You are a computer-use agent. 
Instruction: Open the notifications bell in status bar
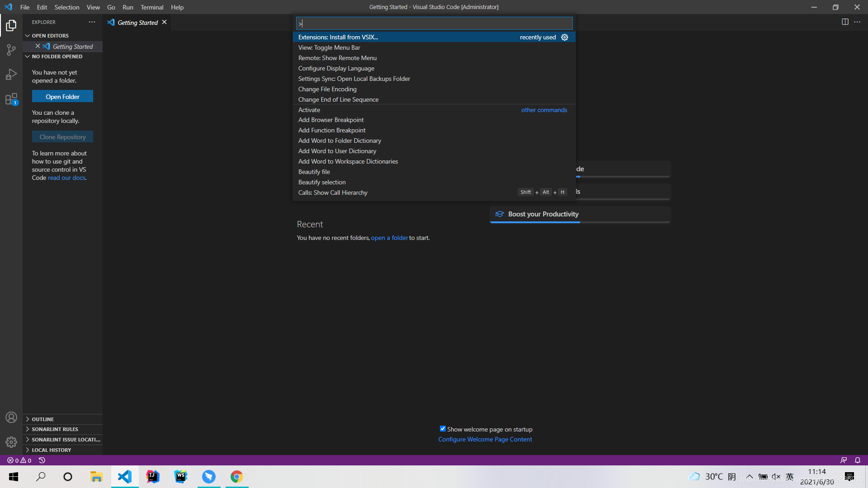click(857, 460)
